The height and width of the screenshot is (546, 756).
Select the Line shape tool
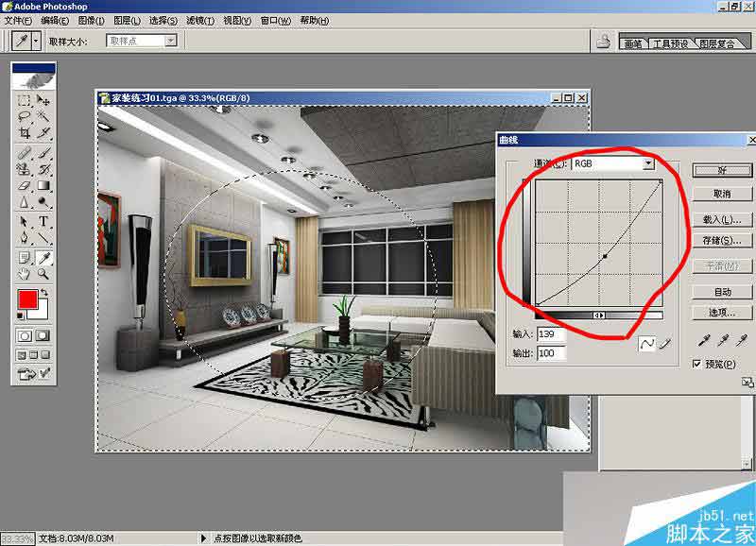point(43,238)
